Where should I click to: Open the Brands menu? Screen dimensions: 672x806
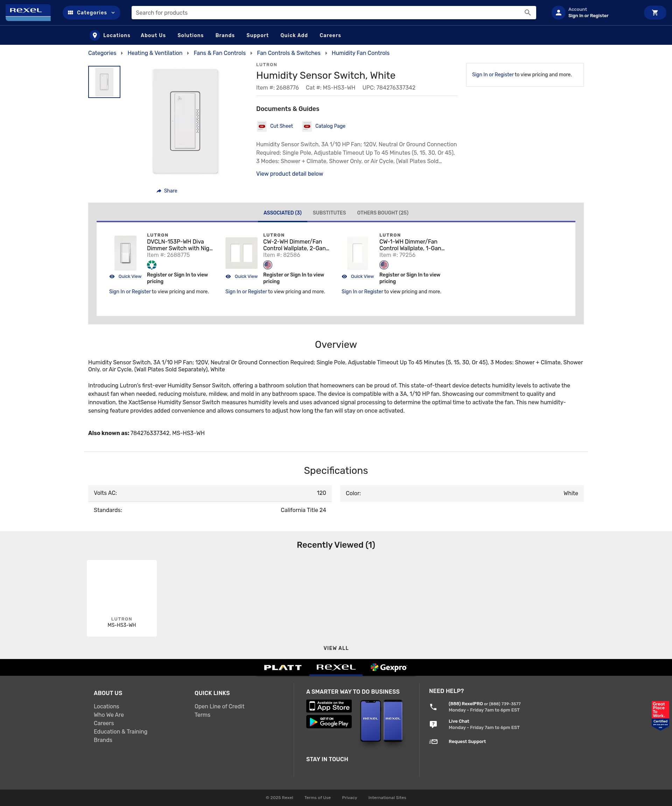tap(225, 35)
